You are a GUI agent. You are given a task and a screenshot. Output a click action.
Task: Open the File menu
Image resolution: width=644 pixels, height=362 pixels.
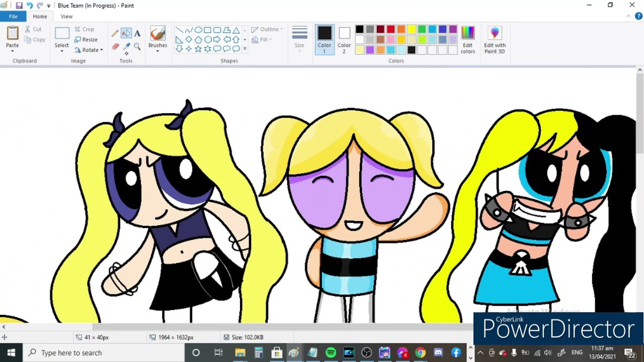(13, 17)
